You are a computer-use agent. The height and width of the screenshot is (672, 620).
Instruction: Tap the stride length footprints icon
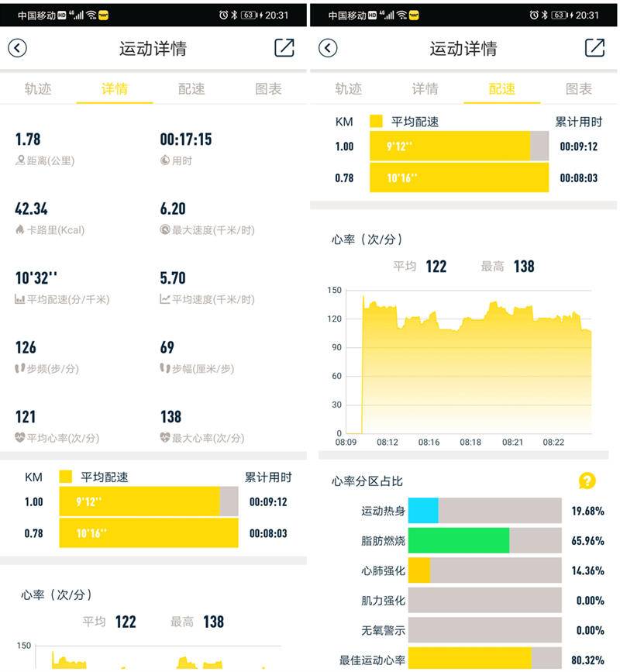click(x=165, y=368)
